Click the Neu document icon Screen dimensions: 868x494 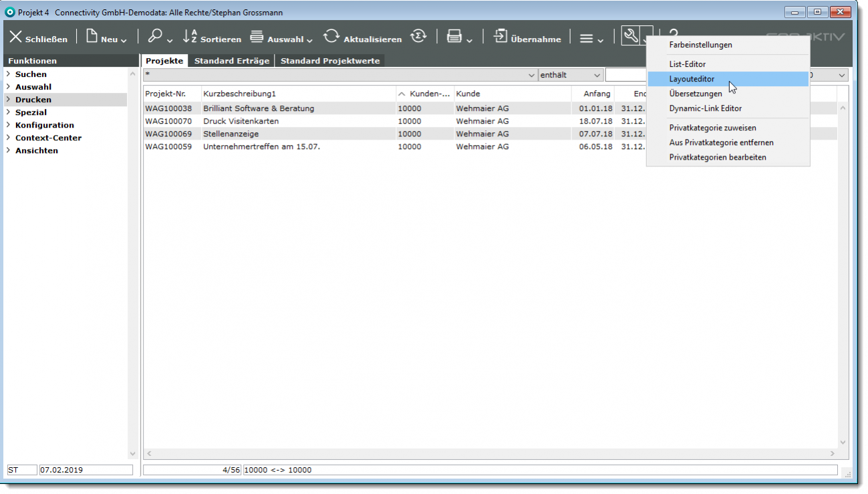coord(92,36)
